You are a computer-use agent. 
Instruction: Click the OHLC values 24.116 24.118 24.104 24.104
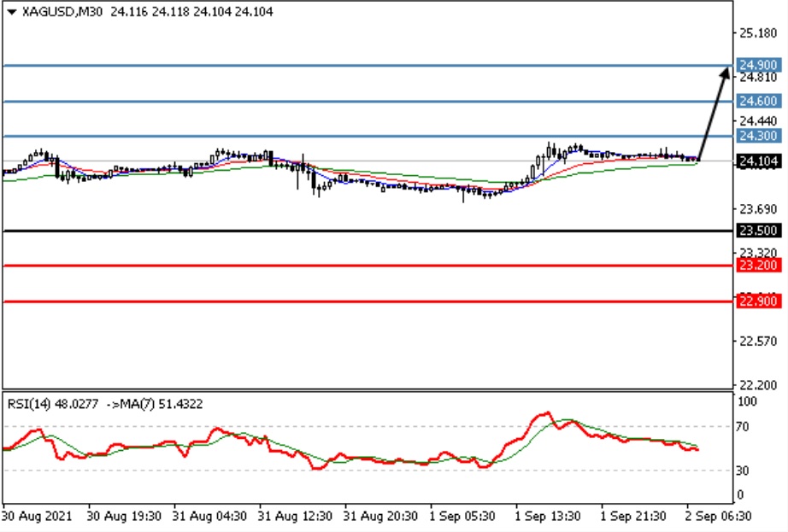191,12
